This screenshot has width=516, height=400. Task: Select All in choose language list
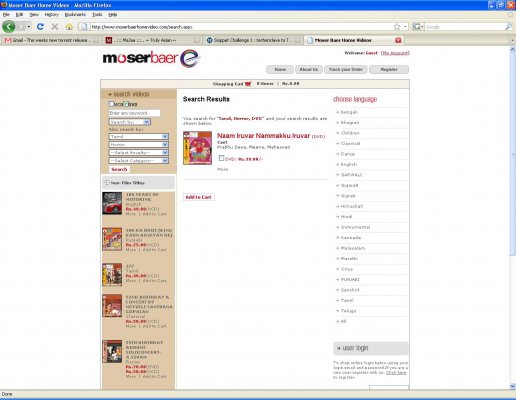coord(343,321)
